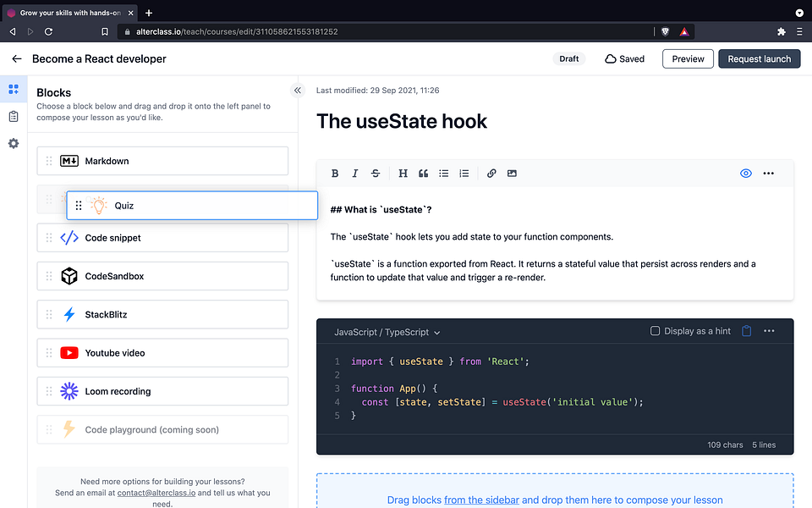Viewport: 812px width, 508px height.
Task: Enable the Display as a hint checkbox
Action: pyautogui.click(x=655, y=331)
